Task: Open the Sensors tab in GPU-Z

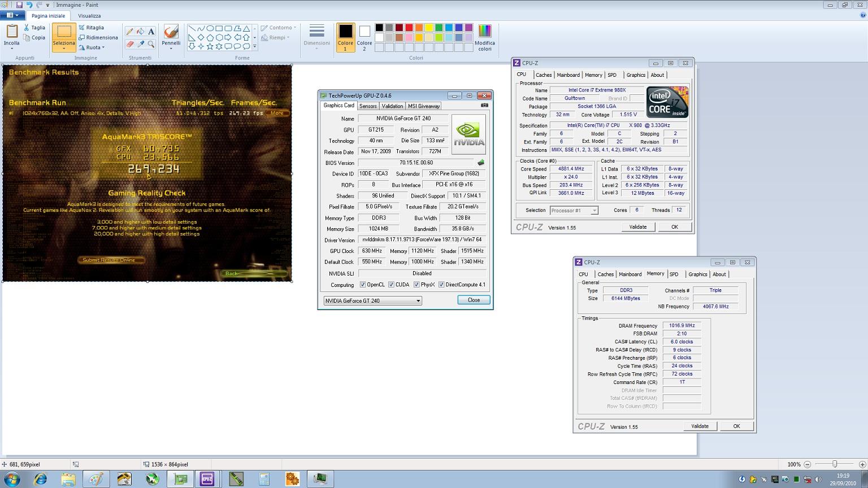Action: click(368, 106)
